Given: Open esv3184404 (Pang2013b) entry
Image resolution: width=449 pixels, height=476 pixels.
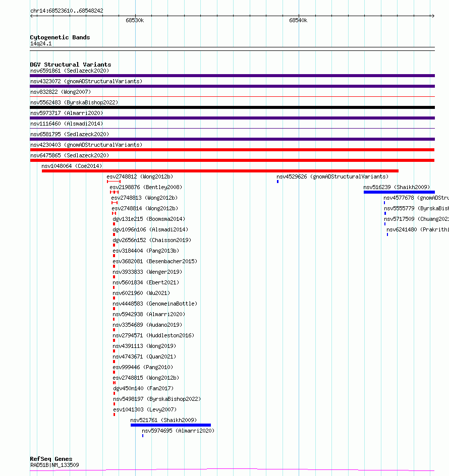Looking at the screenshot, I should 146,251.
